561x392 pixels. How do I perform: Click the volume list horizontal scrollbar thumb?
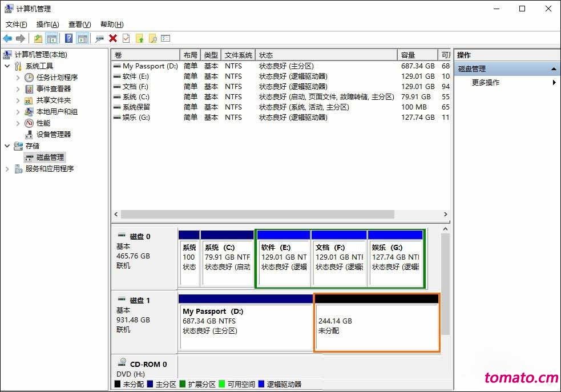257,214
